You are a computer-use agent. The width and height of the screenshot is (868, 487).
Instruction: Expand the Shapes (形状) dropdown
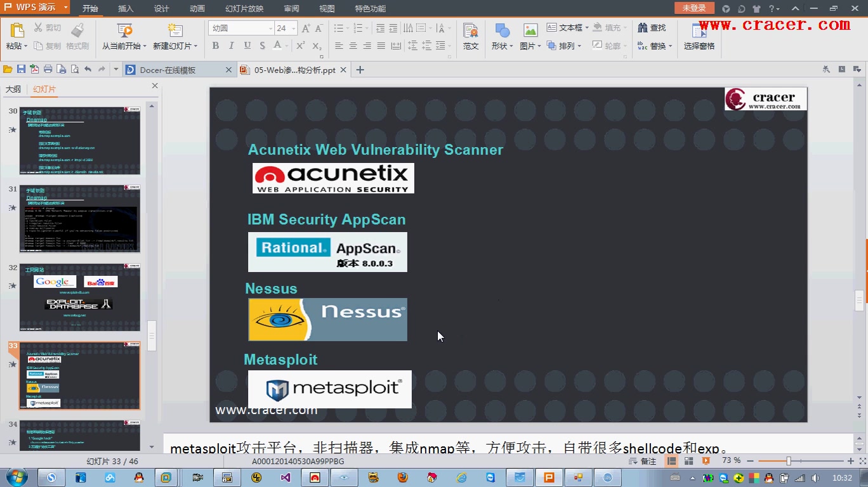(x=511, y=46)
